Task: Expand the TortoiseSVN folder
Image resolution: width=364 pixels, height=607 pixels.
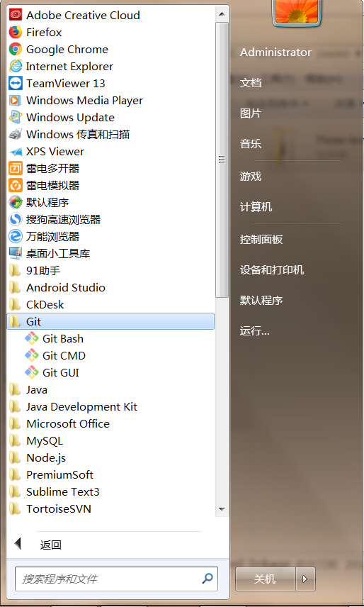Action: (x=110, y=509)
